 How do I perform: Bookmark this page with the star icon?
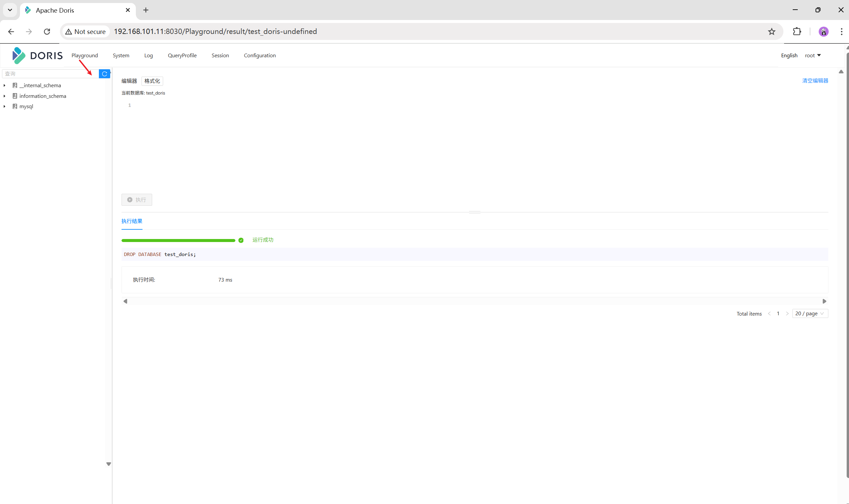[771, 32]
